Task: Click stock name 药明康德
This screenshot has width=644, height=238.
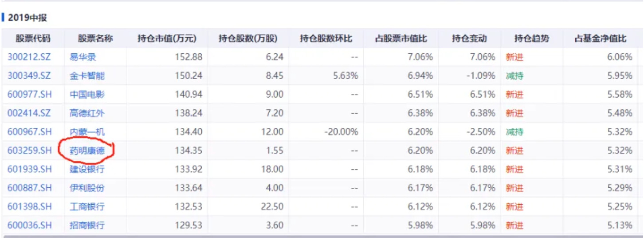Action: [87, 151]
